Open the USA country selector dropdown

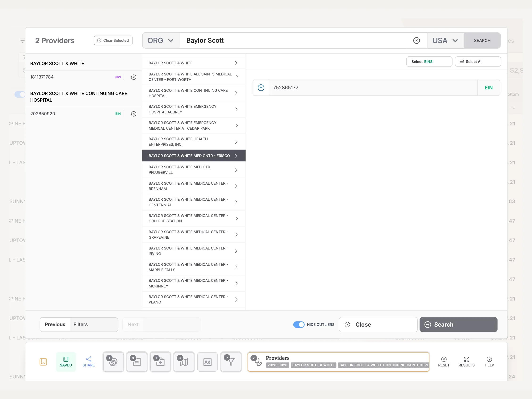coord(445,41)
